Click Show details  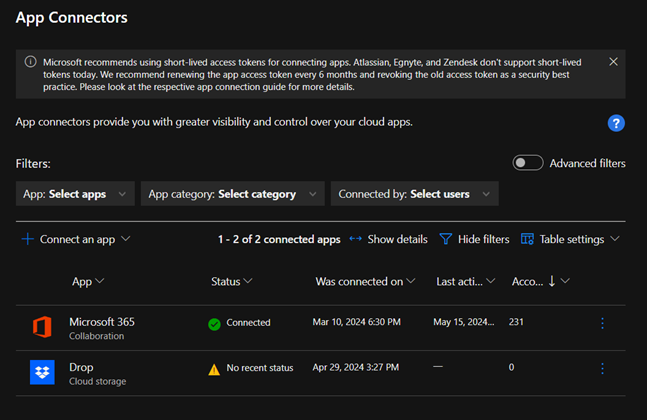(397, 239)
